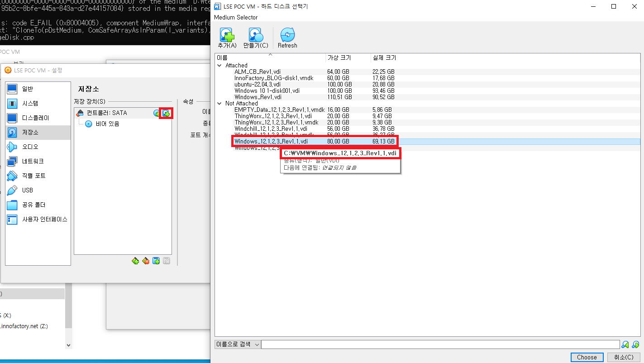Screen dimensions: 644x363
Task: Open 시스템 settings category
Action: point(38,104)
